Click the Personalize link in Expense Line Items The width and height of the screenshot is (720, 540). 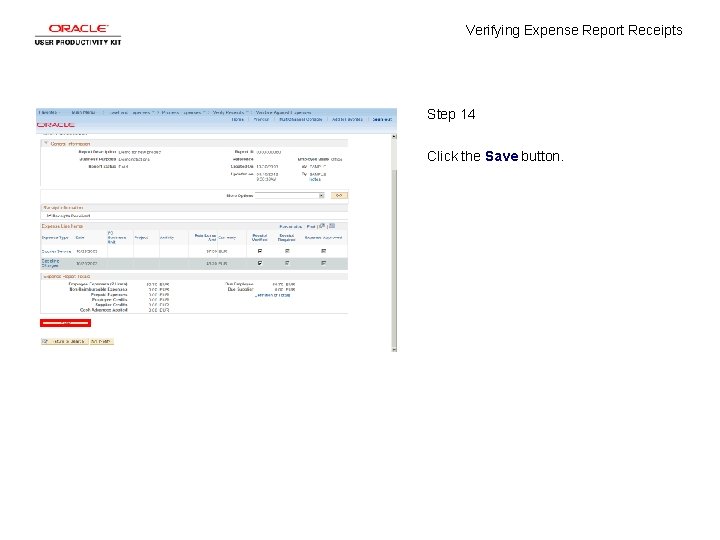pyautogui.click(x=291, y=226)
